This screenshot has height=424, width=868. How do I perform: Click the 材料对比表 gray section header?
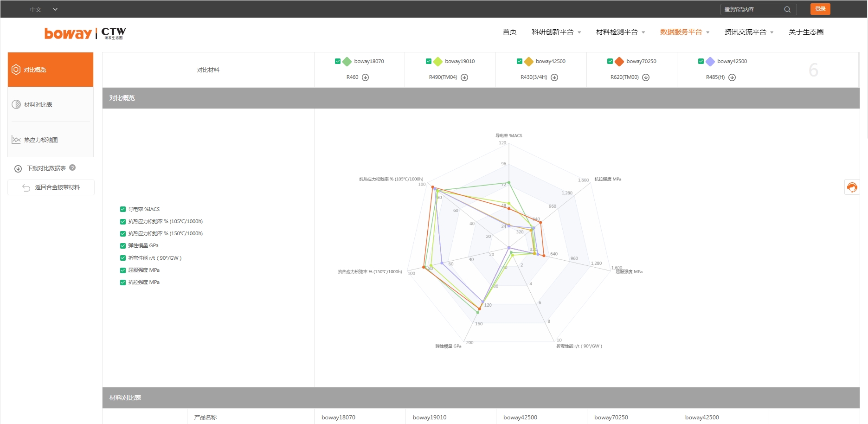pyautogui.click(x=481, y=398)
